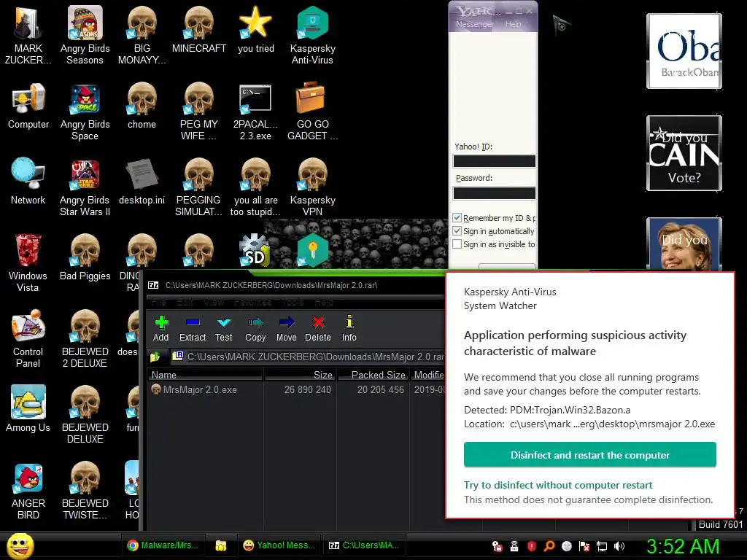Open the File menu in 7-Zip
Viewport: 747px width, 560px height.
(158, 303)
